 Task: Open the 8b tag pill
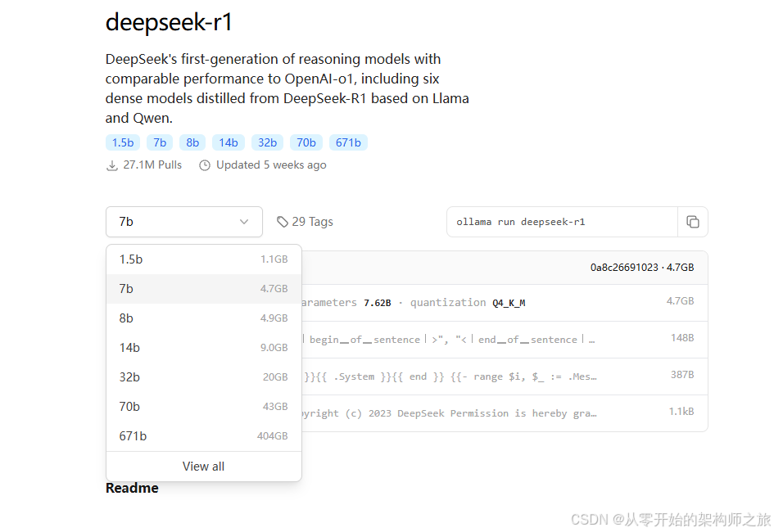(192, 142)
